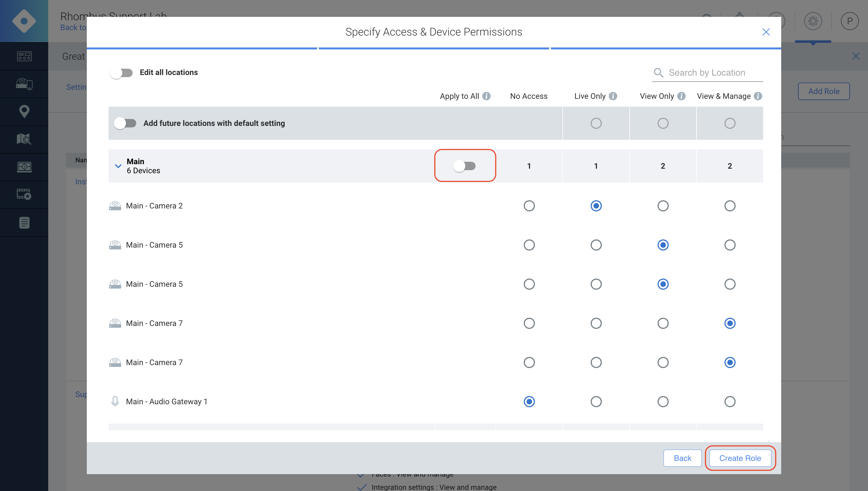This screenshot has width=868, height=491.
Task: Click the info icon beside Apply to All
Action: pos(486,96)
